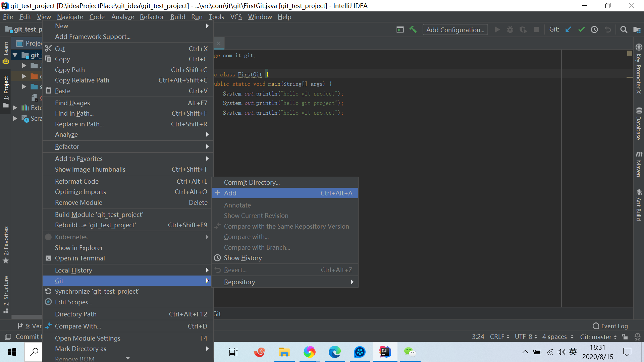Click the Git Commit checkmark icon

coord(581,30)
